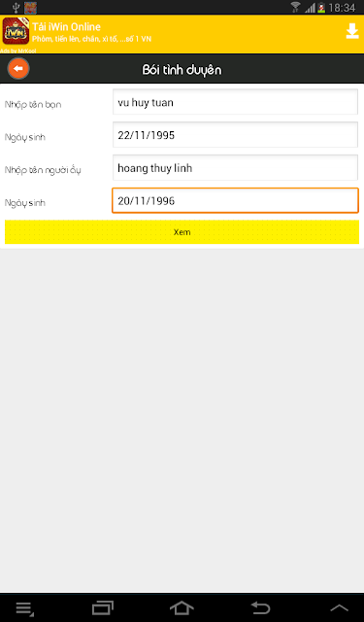Viewport: 364px width, 622px height.
Task: Click the Xem yellow button
Action: [182, 232]
